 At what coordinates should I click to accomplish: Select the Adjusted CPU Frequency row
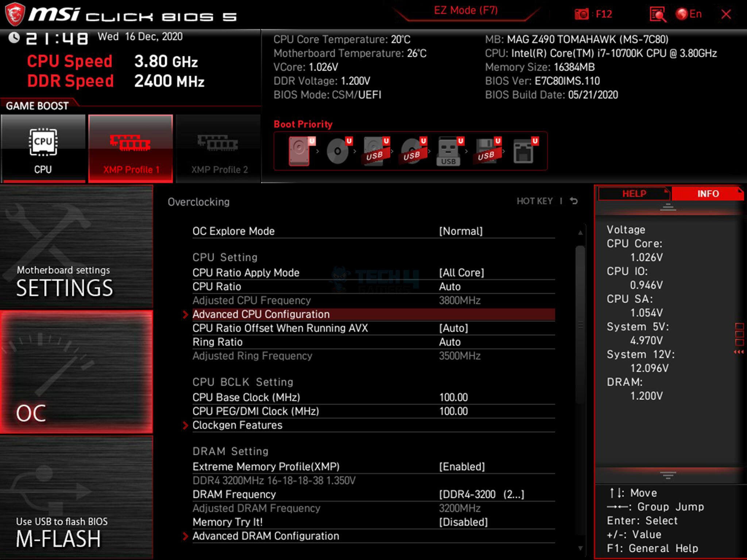(373, 300)
